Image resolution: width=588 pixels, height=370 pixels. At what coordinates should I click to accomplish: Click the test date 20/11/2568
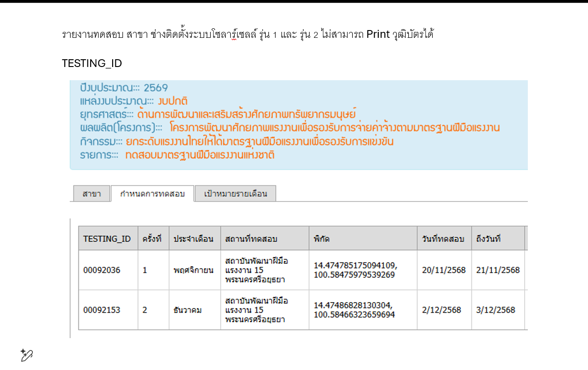pos(444,270)
